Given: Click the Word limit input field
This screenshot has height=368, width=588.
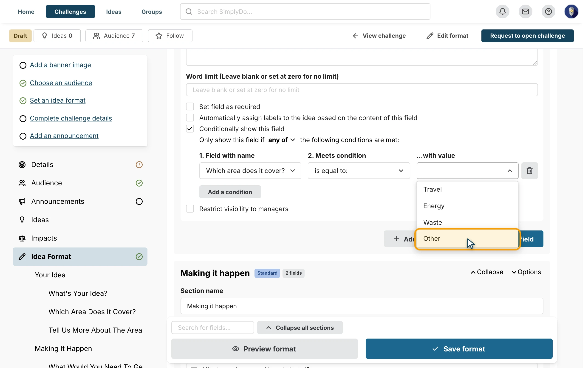Looking at the screenshot, I should (x=362, y=90).
